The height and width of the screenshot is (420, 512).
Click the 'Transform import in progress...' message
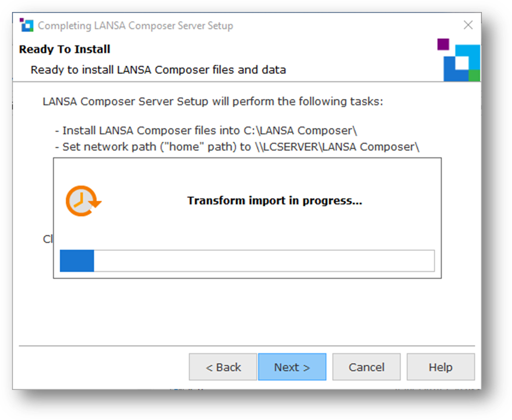click(x=275, y=201)
